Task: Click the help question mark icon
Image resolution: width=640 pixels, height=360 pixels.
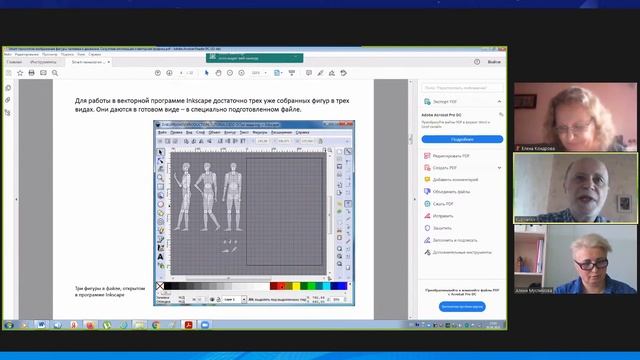Action: 477,62
